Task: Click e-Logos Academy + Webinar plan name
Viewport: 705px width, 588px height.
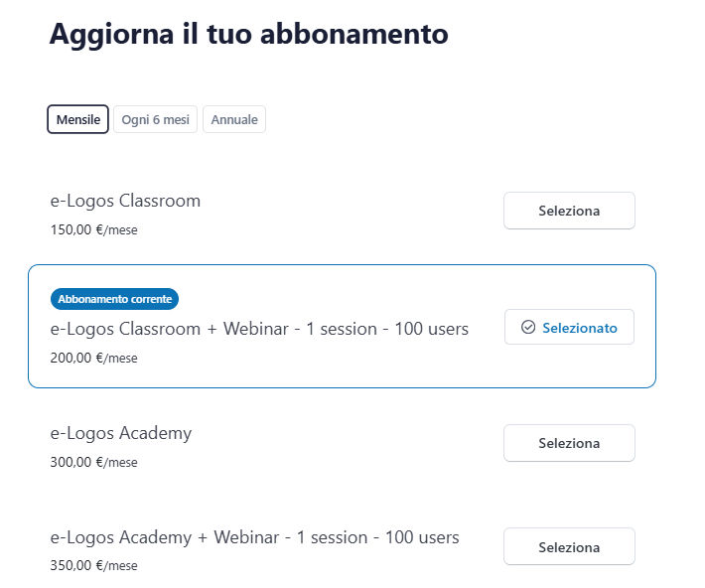Action: coord(254,537)
